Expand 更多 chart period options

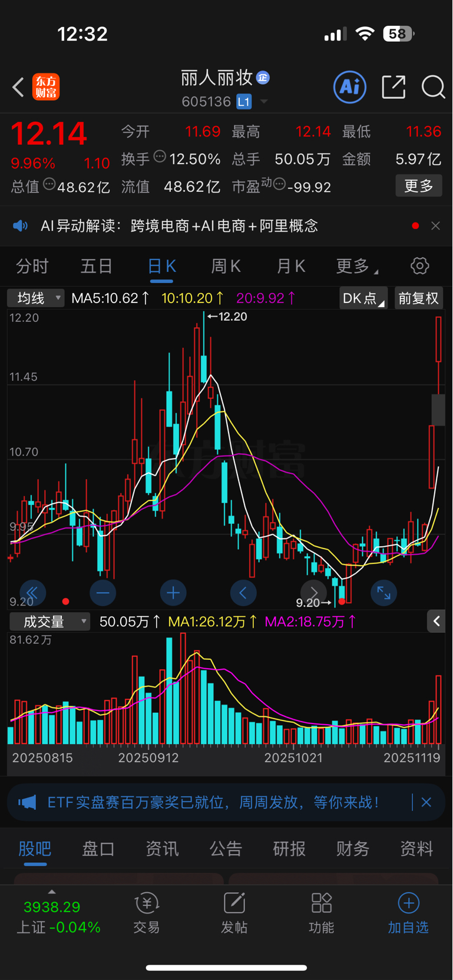[x=357, y=267]
